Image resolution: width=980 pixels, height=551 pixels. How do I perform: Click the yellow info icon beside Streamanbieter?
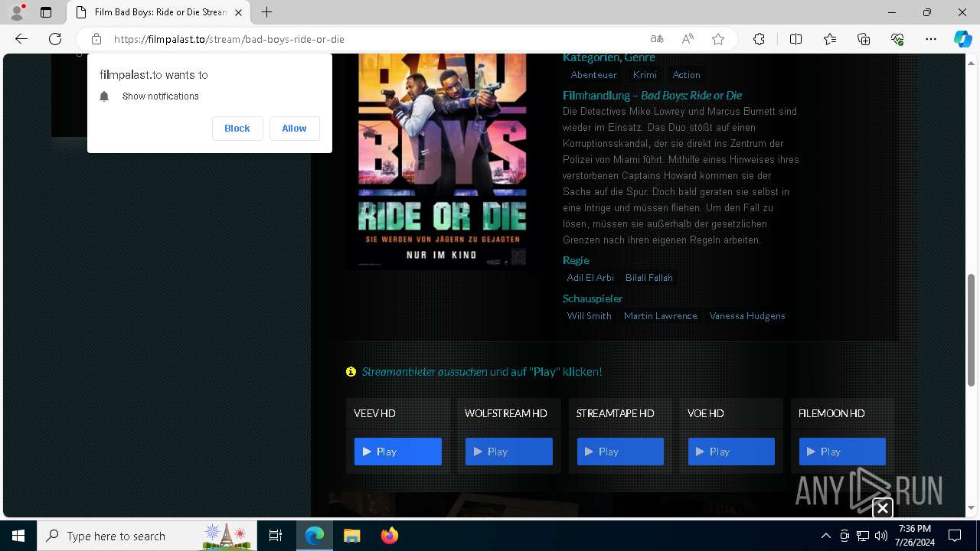pyautogui.click(x=351, y=372)
